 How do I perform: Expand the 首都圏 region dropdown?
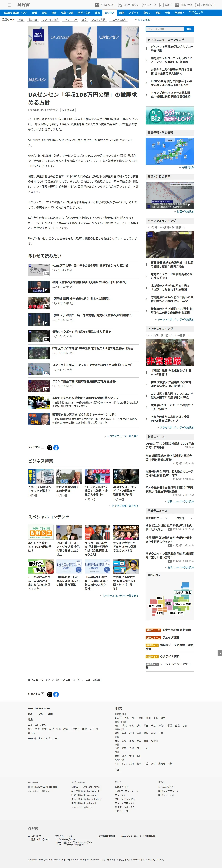(184, 518)
